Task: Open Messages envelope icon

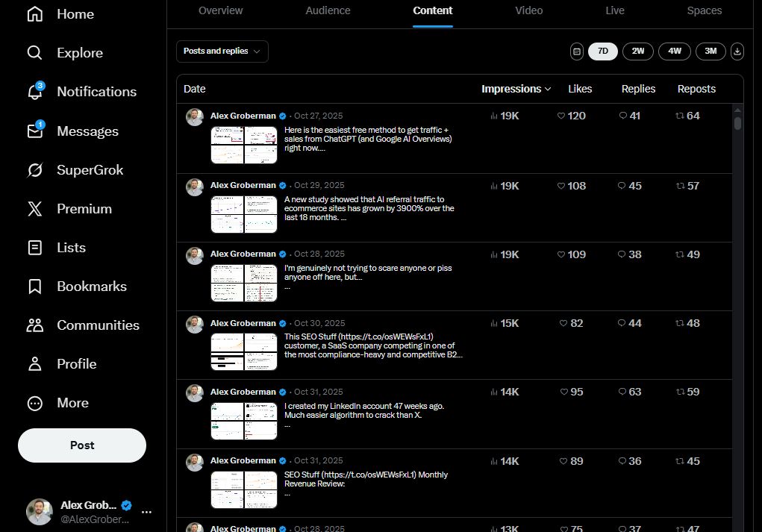Action: point(36,131)
